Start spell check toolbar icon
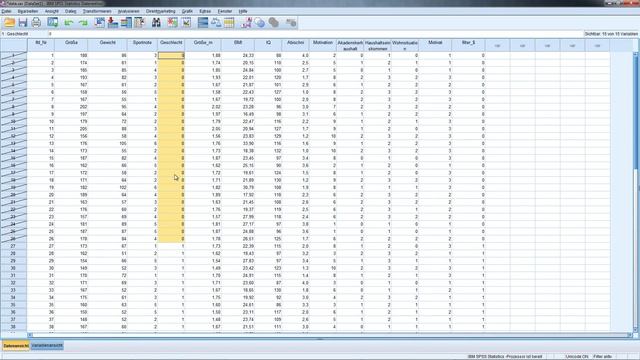 coord(291,23)
